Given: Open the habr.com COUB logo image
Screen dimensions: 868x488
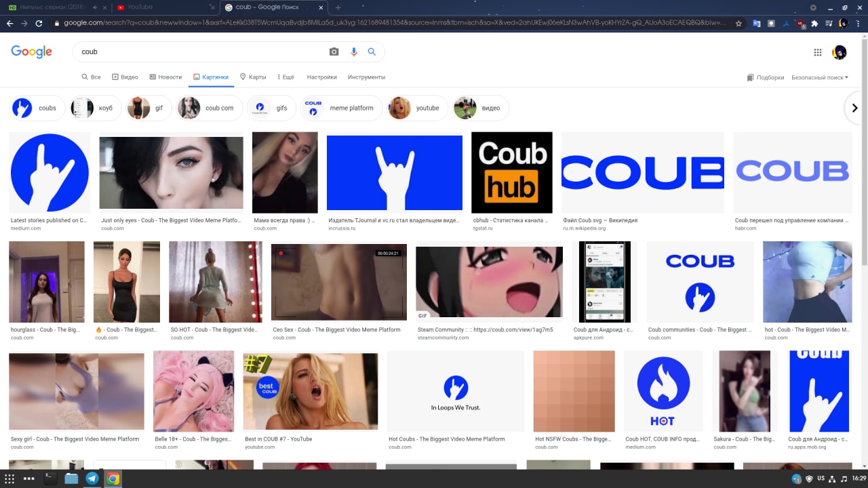Looking at the screenshot, I should point(793,172).
